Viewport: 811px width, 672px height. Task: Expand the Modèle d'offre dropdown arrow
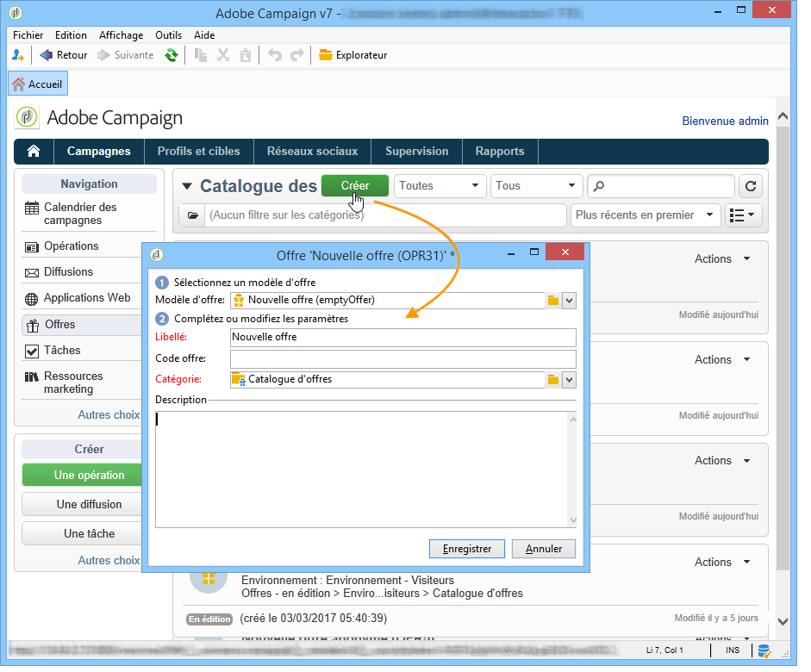[569, 301]
